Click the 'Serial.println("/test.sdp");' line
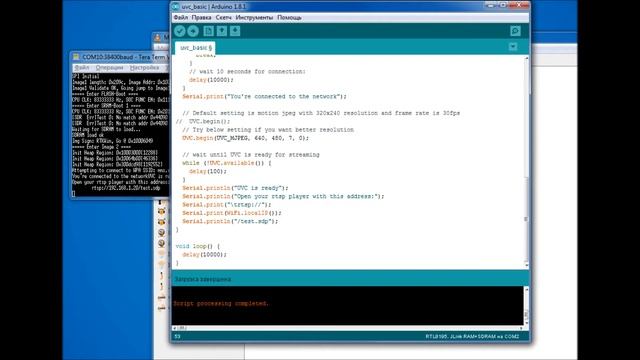 coord(230,221)
